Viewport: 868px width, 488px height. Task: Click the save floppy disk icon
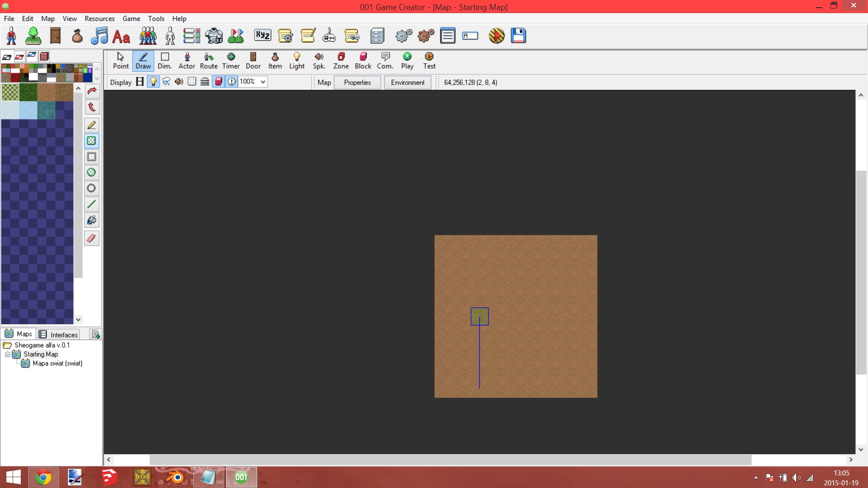coord(518,36)
